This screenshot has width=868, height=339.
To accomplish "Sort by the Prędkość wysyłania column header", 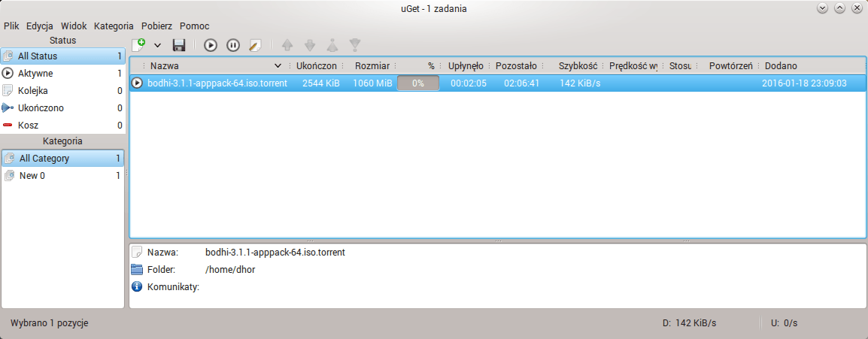I will [633, 66].
